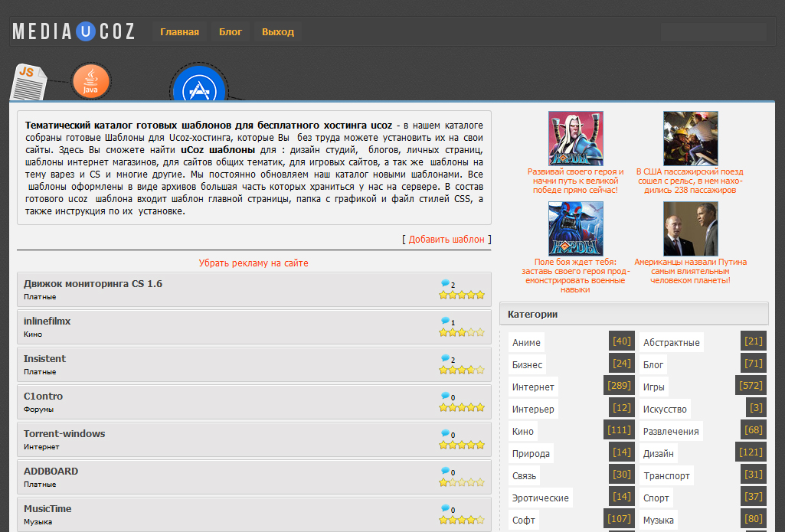Click star rating of ADDBOARD template
This screenshot has width=785, height=532.
[x=461, y=482]
